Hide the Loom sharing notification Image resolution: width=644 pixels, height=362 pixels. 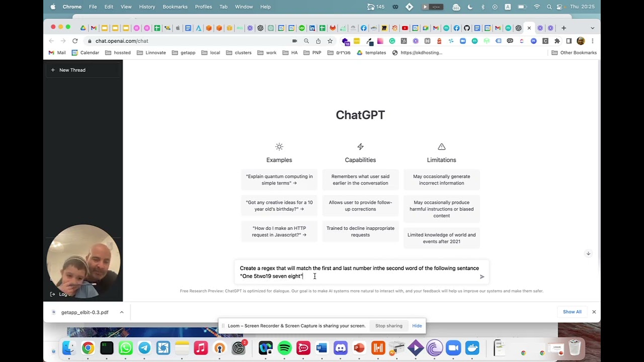417,326
